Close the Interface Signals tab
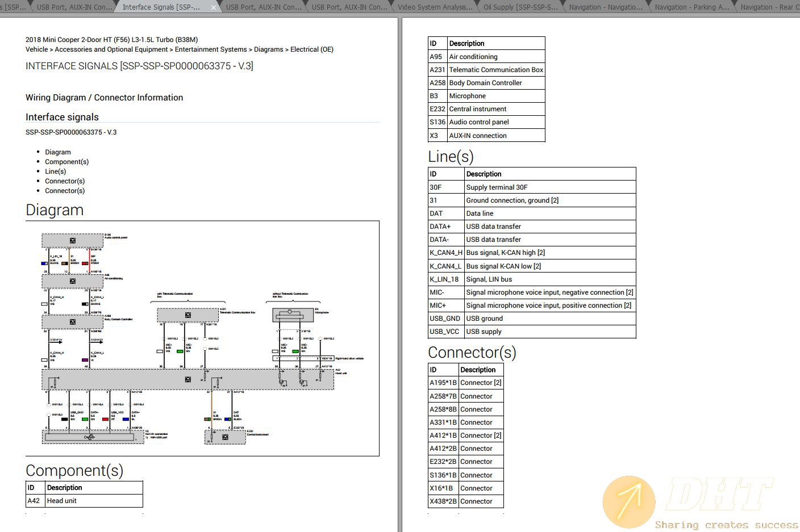Image resolution: width=800 pixels, height=532 pixels. [x=214, y=7]
